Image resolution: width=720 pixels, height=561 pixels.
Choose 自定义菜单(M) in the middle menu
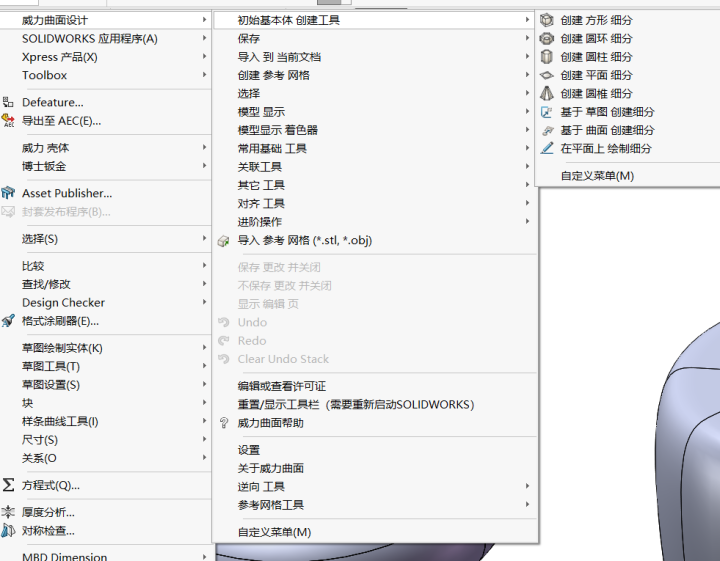pyautogui.click(x=375, y=532)
